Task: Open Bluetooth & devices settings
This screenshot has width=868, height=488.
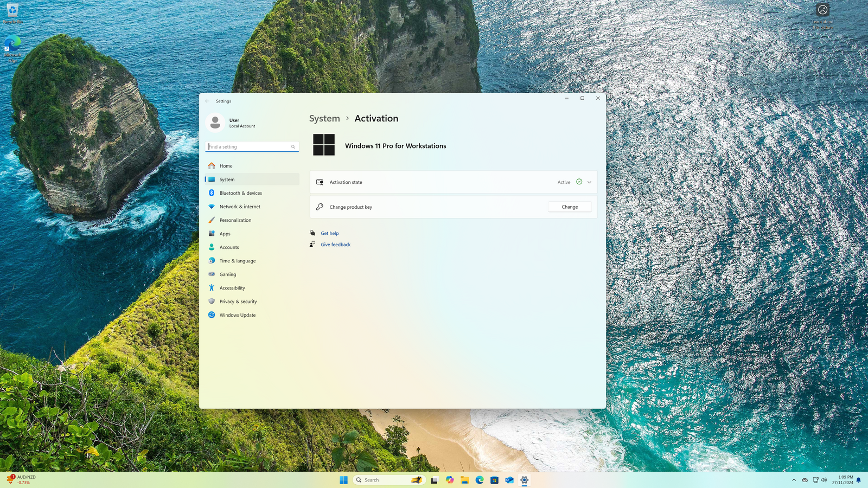Action: [x=252, y=193]
